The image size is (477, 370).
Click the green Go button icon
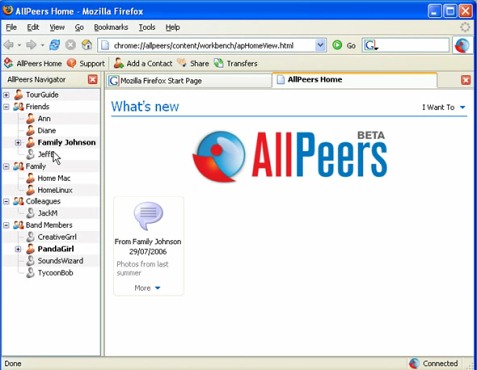tap(337, 45)
